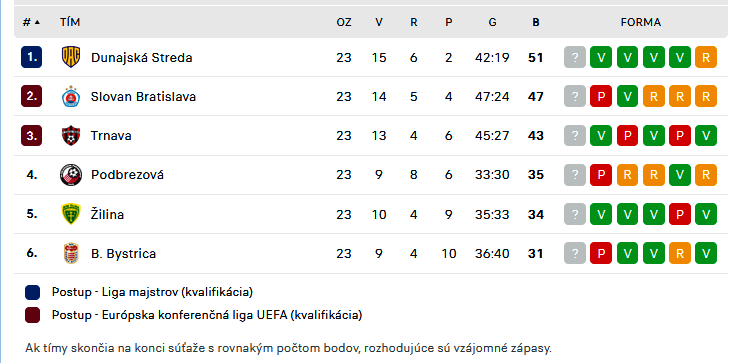Image resolution: width=741 pixels, height=363 pixels.
Task: Click the Podbrezová club logo
Action: (71, 175)
